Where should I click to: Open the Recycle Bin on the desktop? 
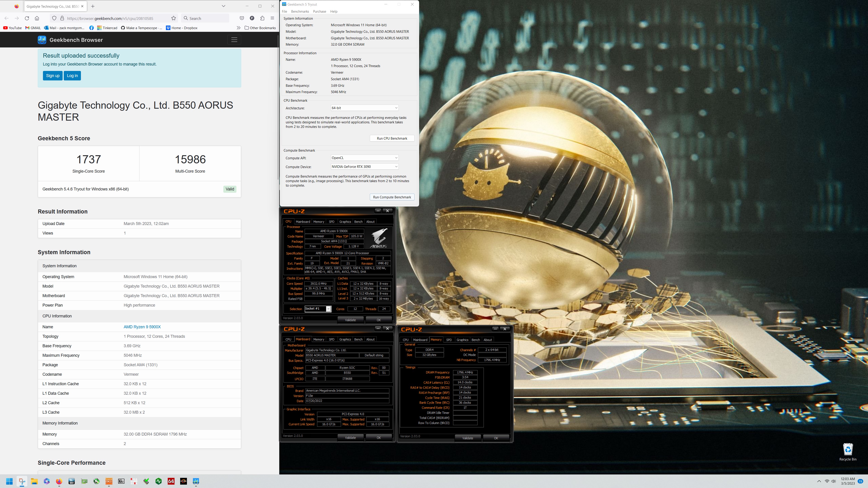(x=847, y=451)
